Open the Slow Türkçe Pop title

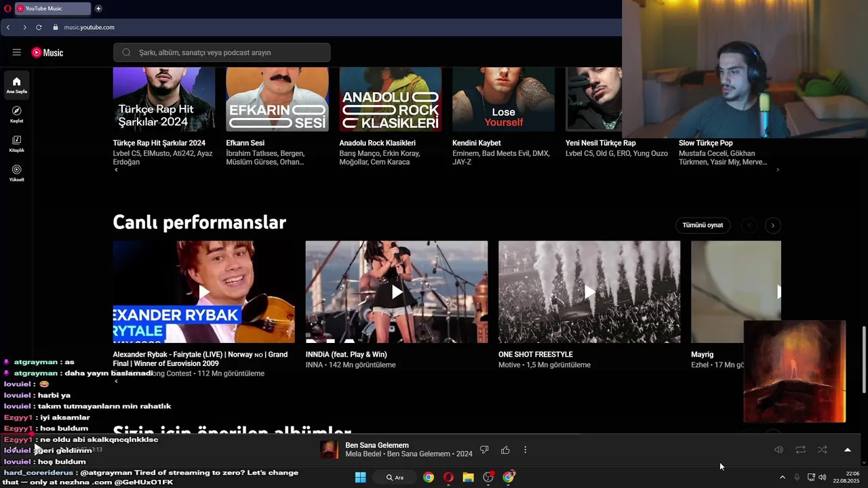[x=705, y=143]
